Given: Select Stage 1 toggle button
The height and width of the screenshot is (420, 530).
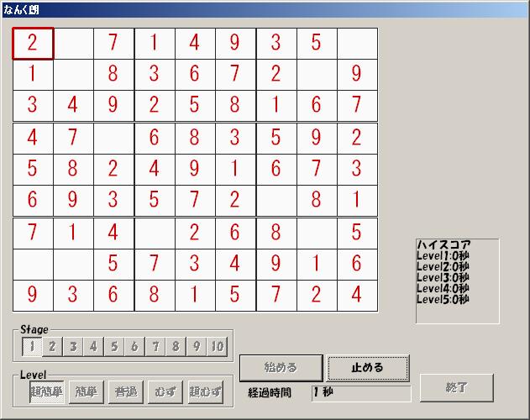Looking at the screenshot, I should click(x=31, y=346).
